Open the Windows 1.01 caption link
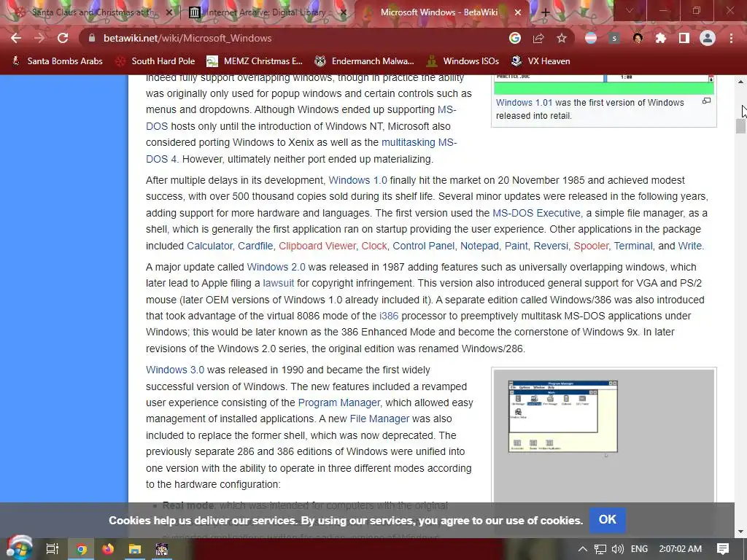This screenshot has height=560, width=747. pyautogui.click(x=524, y=102)
